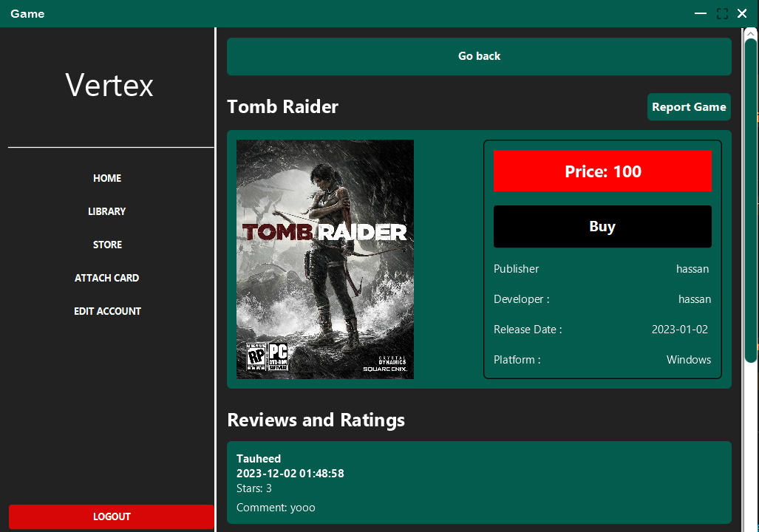This screenshot has height=532, width=759.
Task: Maximize the Game window
Action: tap(722, 13)
